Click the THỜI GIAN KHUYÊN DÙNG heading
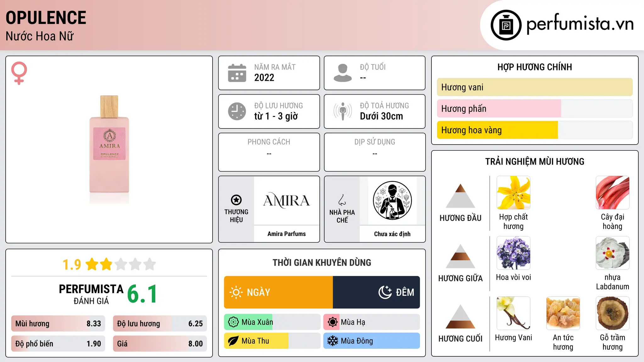Screen dimensions: 644x362 point(322,263)
